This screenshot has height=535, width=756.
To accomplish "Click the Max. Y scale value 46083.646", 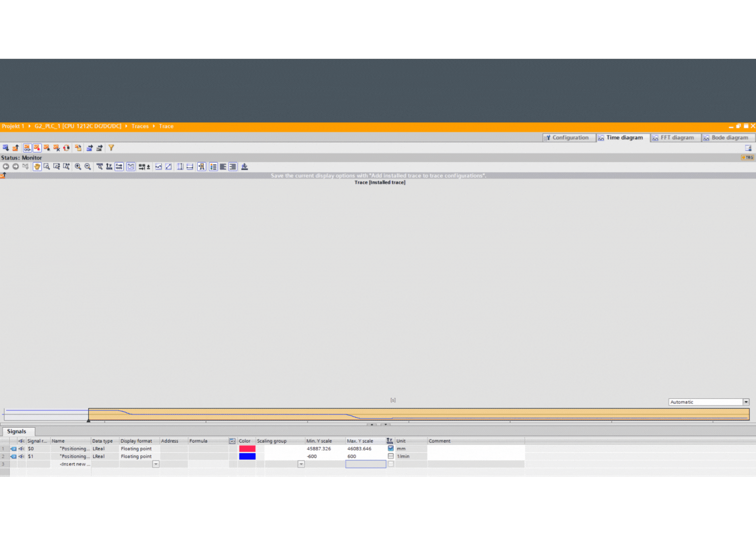I will (359, 449).
